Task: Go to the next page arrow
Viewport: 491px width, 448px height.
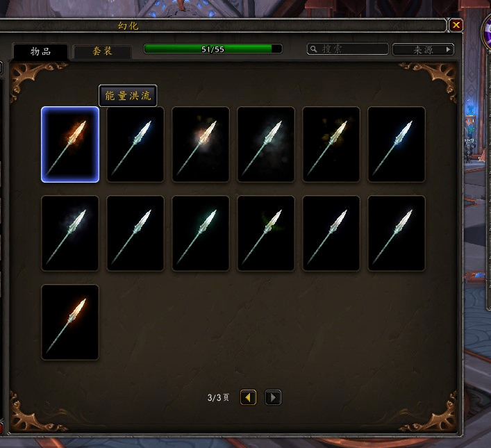Action: coord(273,397)
